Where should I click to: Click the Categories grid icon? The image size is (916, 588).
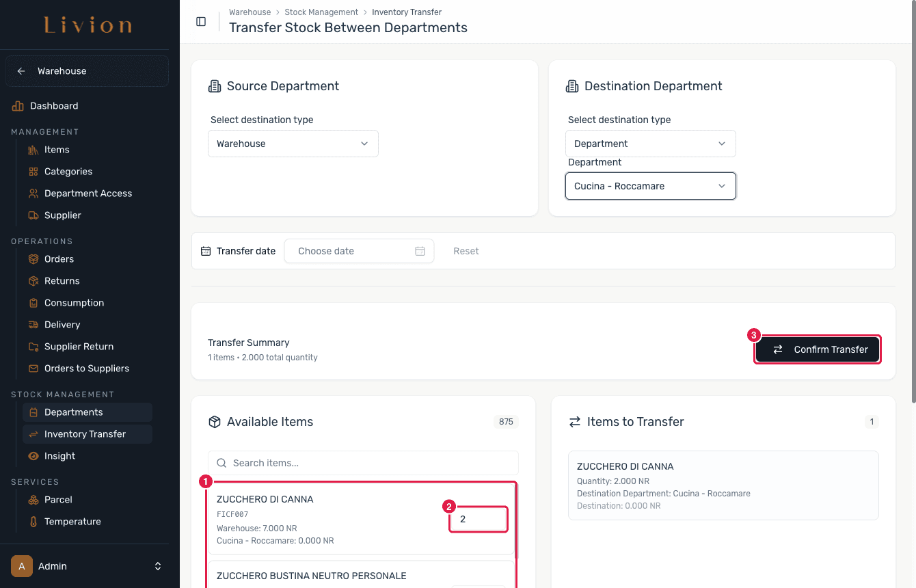pyautogui.click(x=33, y=172)
